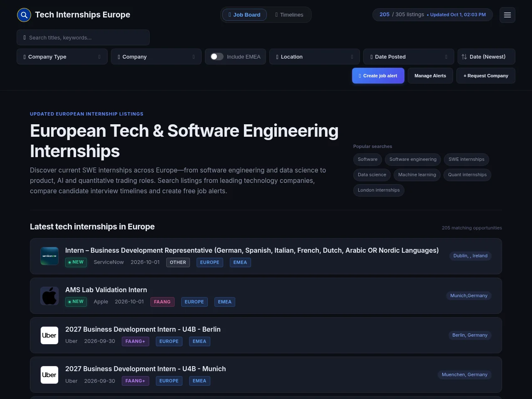
Task: Pick the London internships chip
Action: point(379,190)
